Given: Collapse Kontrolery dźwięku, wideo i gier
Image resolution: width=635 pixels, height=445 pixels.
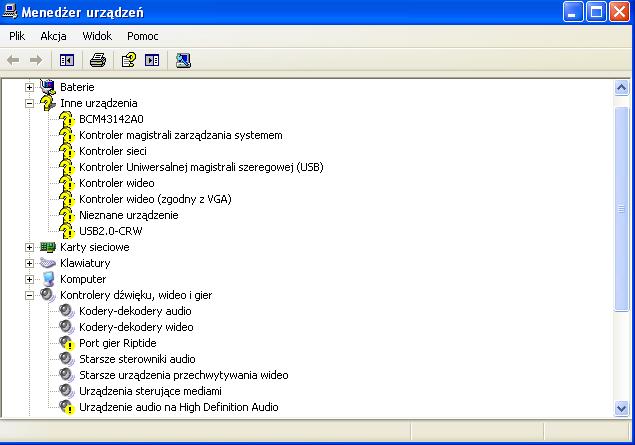Looking at the screenshot, I should (x=29, y=295).
